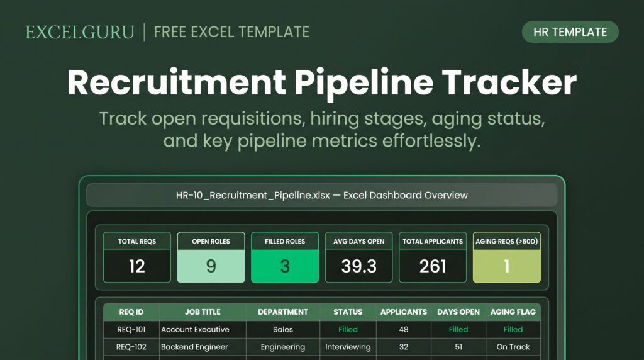Click the JOB TITLE column header
This screenshot has height=360, width=644.
[203, 312]
